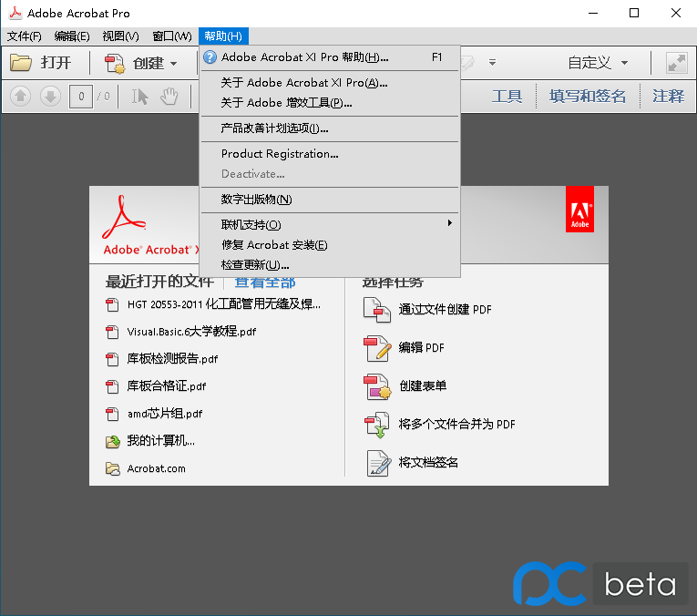This screenshot has height=616, width=697.
Task: Click 我的计算机 browse link
Action: pyautogui.click(x=161, y=441)
